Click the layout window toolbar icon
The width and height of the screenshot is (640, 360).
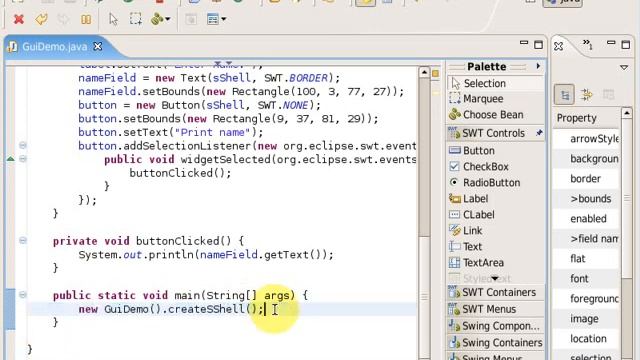[x=213, y=19]
